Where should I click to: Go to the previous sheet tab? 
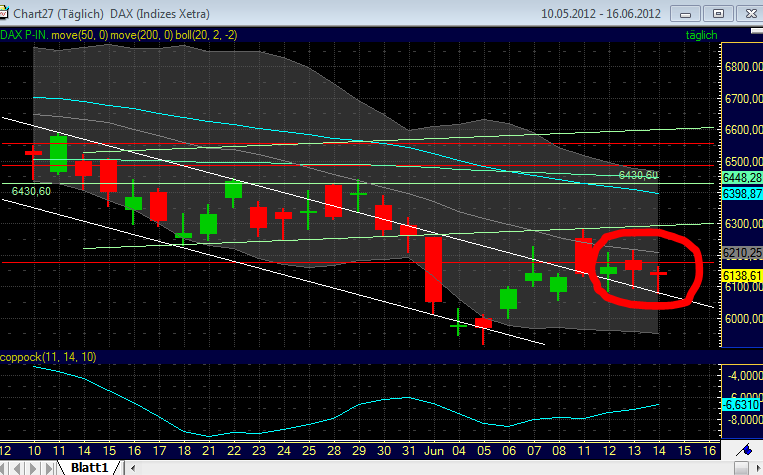tap(18, 468)
